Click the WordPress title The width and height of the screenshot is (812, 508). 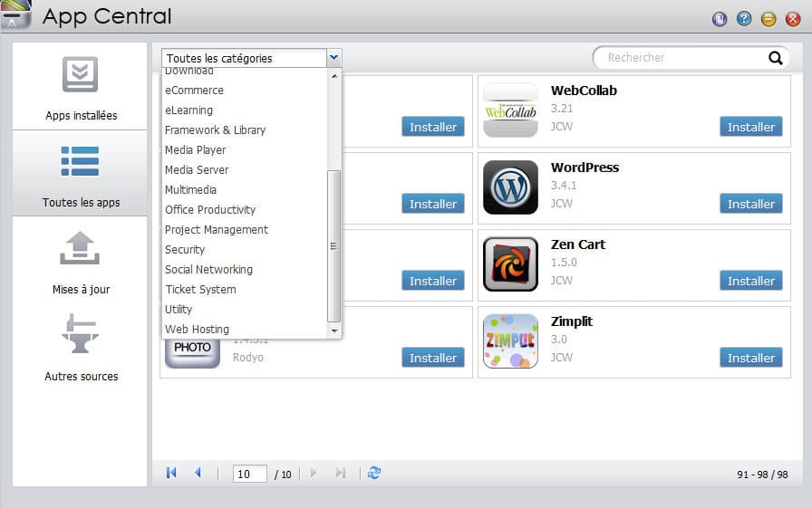(585, 168)
